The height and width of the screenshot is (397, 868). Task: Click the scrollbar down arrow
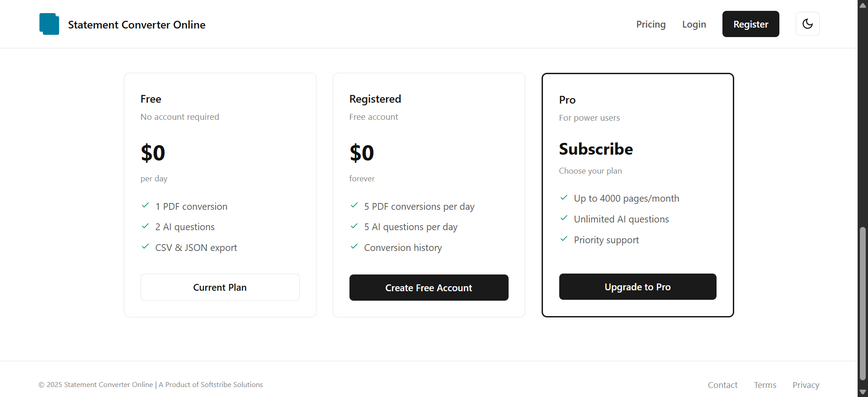pyautogui.click(x=863, y=392)
